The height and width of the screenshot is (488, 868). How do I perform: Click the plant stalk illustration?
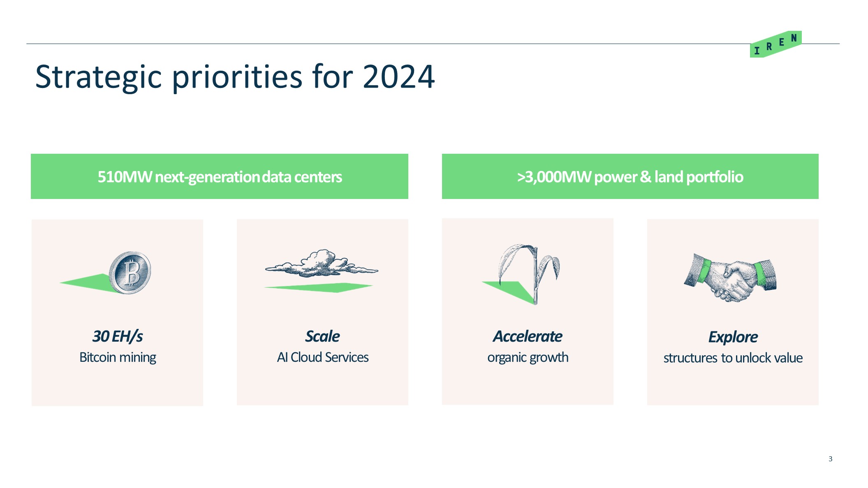point(535,271)
